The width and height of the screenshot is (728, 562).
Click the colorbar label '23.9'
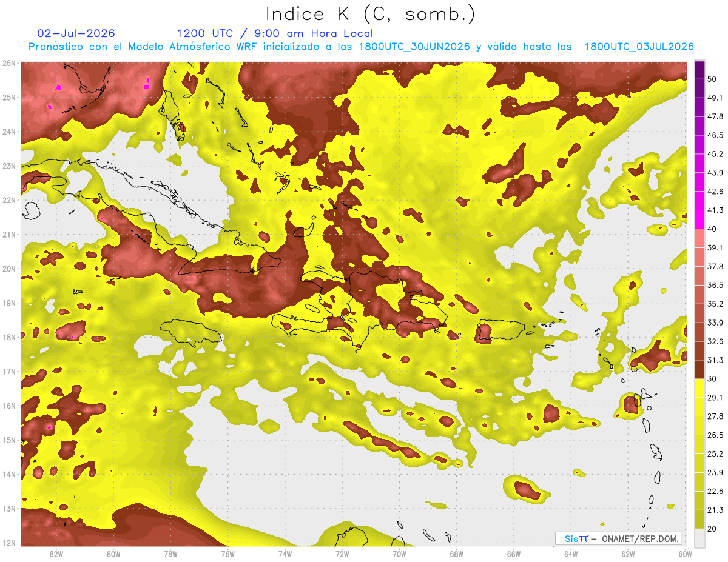(715, 472)
